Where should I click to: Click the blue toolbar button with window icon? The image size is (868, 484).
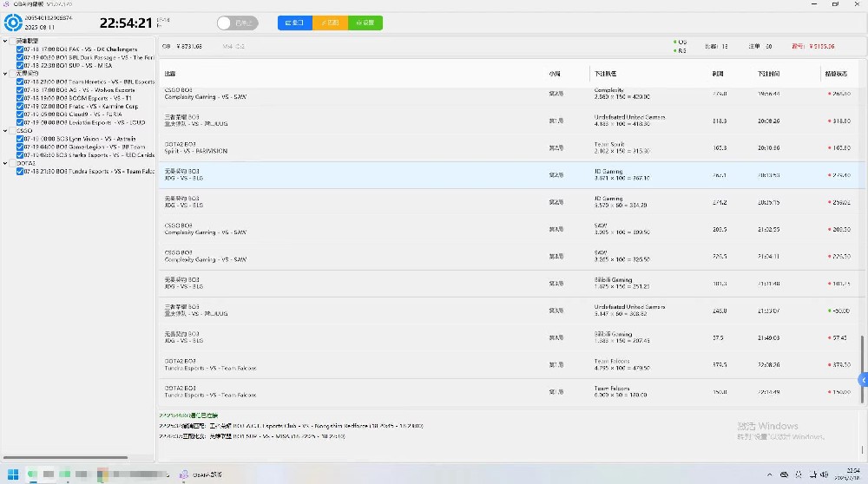(x=294, y=23)
